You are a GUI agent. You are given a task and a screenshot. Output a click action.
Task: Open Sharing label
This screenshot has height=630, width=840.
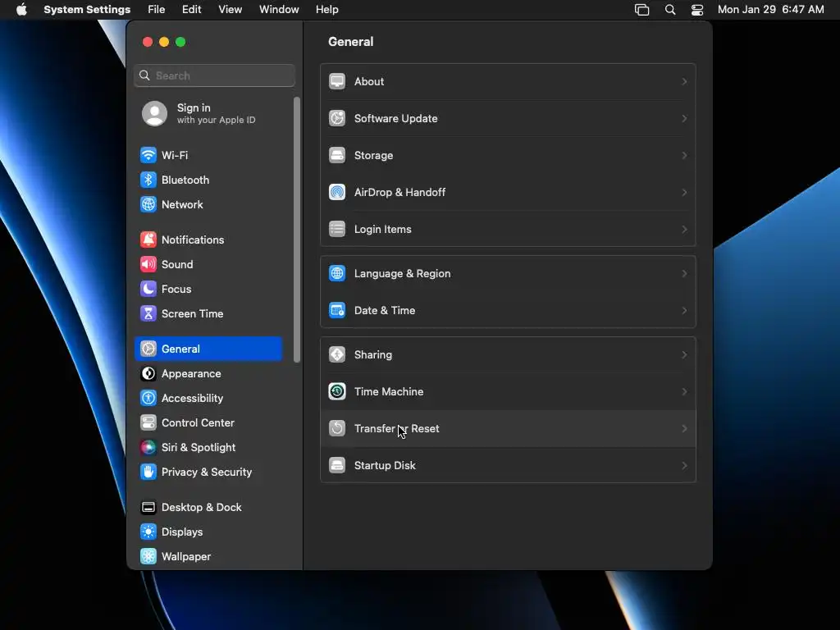click(373, 355)
